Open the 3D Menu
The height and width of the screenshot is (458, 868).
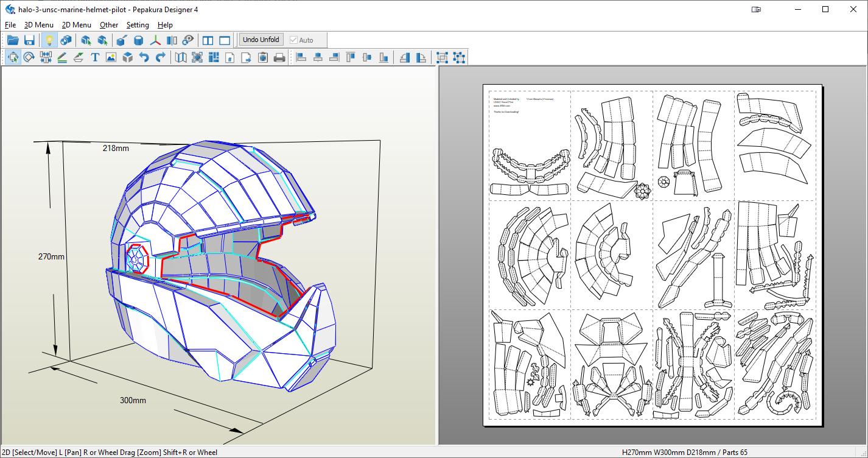pyautogui.click(x=39, y=25)
